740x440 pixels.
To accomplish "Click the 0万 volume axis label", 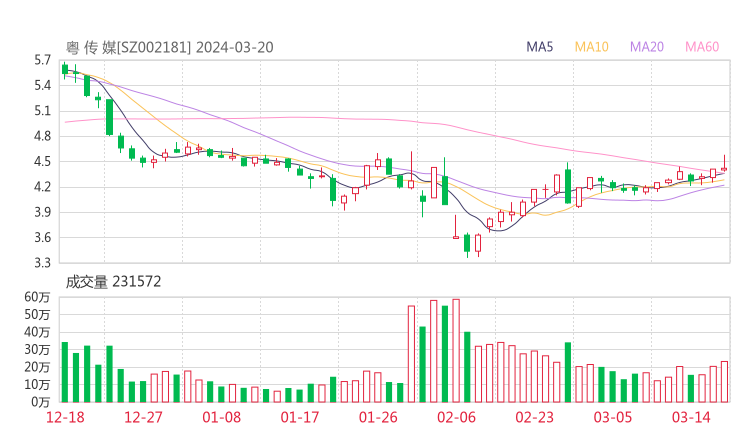I will [x=41, y=402].
